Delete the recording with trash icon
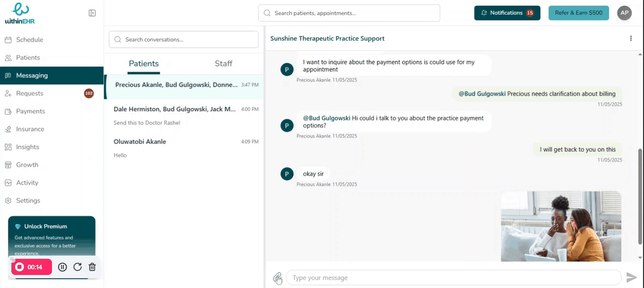644x288 pixels. [92, 267]
